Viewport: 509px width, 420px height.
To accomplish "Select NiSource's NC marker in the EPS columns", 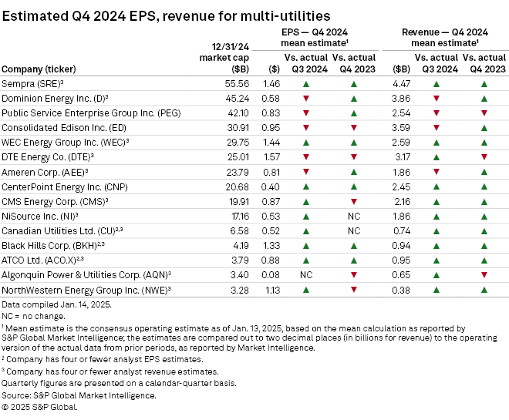I will [355, 215].
